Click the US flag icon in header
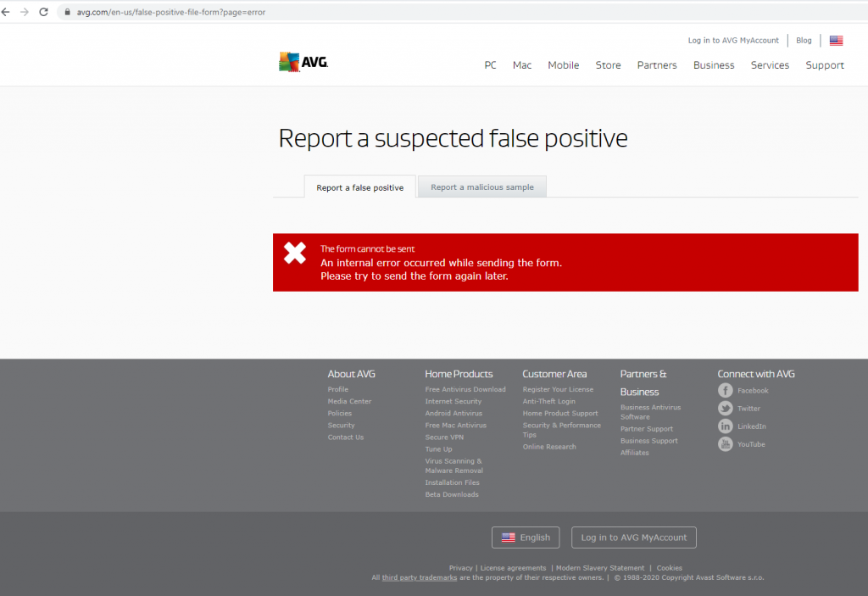Viewport: 868px width, 596px height. (x=836, y=41)
